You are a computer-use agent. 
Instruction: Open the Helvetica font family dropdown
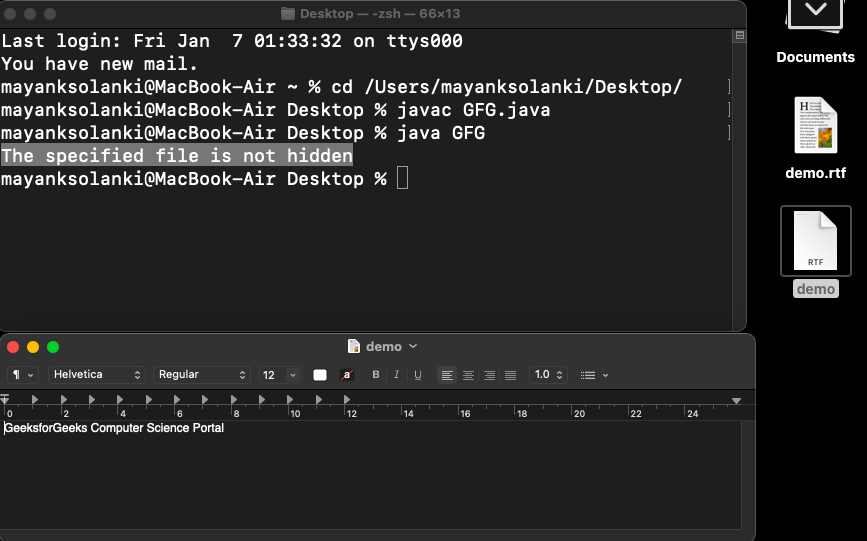(x=96, y=375)
